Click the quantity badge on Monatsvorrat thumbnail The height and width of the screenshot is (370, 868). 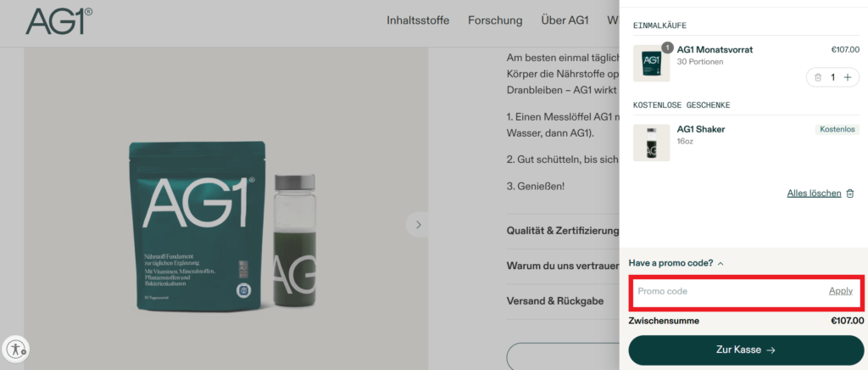tap(667, 48)
